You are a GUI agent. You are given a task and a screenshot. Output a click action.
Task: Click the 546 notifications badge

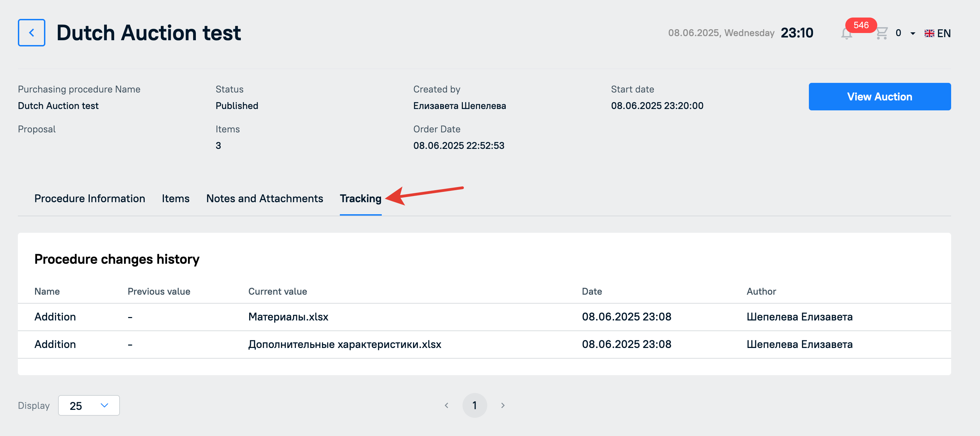click(861, 25)
